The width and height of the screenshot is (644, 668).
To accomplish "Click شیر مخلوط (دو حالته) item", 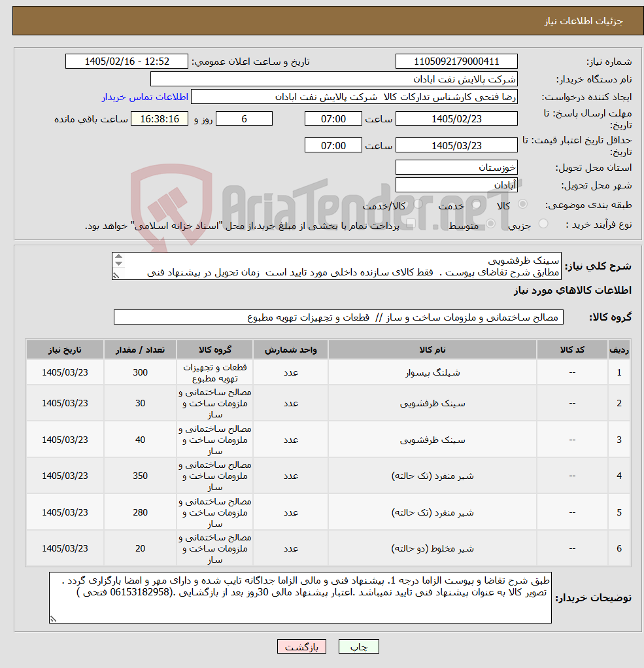I will (432, 549).
